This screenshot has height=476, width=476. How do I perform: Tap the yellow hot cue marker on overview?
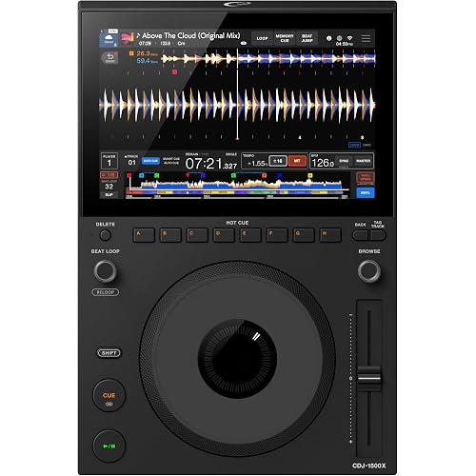[310, 175]
